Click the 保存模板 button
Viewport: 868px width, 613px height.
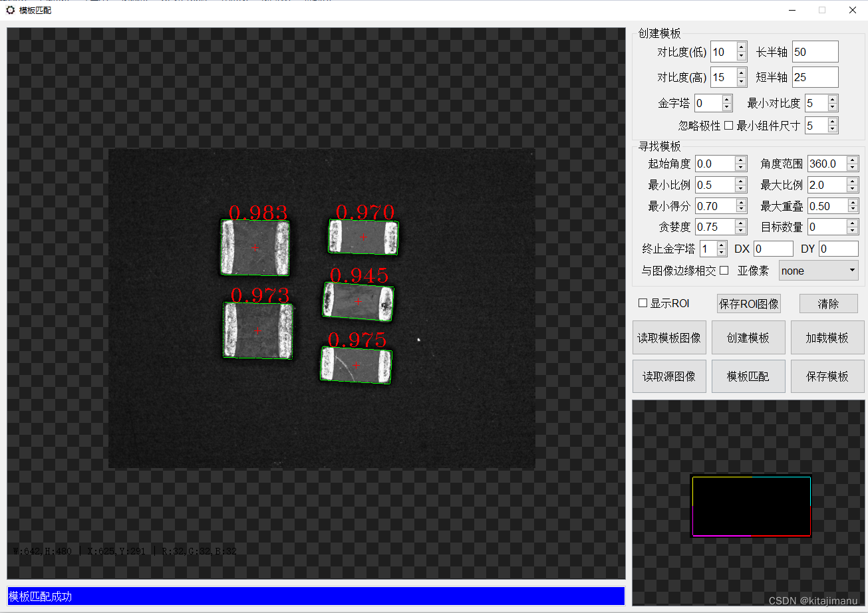pos(827,376)
